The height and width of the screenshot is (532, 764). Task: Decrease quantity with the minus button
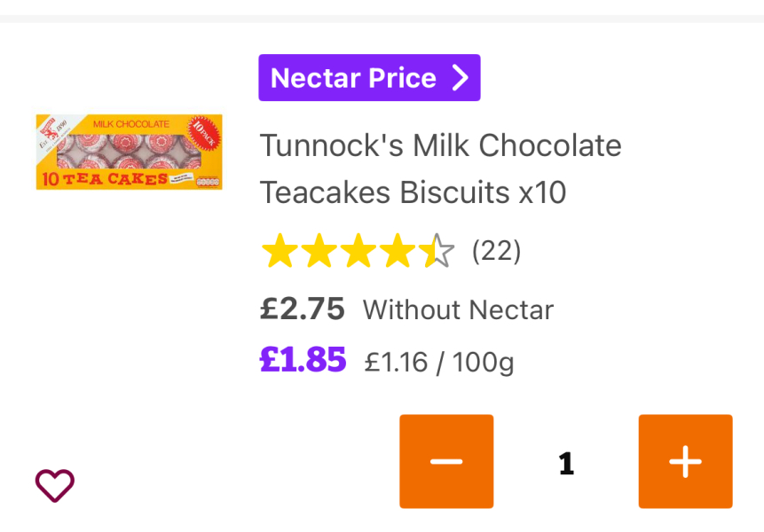pos(446,461)
